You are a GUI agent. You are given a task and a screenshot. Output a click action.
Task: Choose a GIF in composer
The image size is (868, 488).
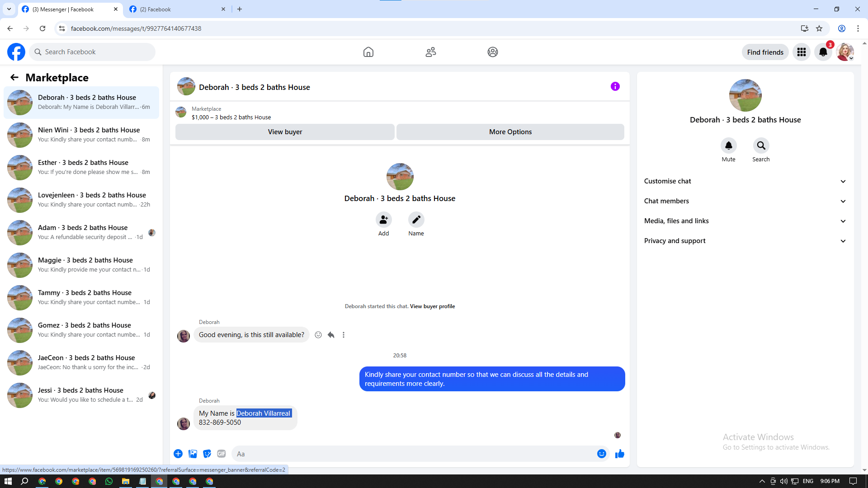(x=222, y=454)
